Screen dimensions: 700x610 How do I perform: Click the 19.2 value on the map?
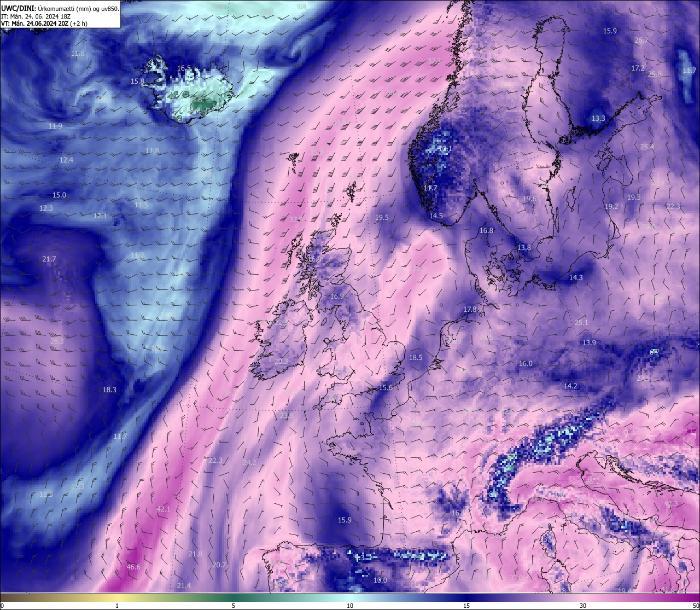pyautogui.click(x=611, y=206)
